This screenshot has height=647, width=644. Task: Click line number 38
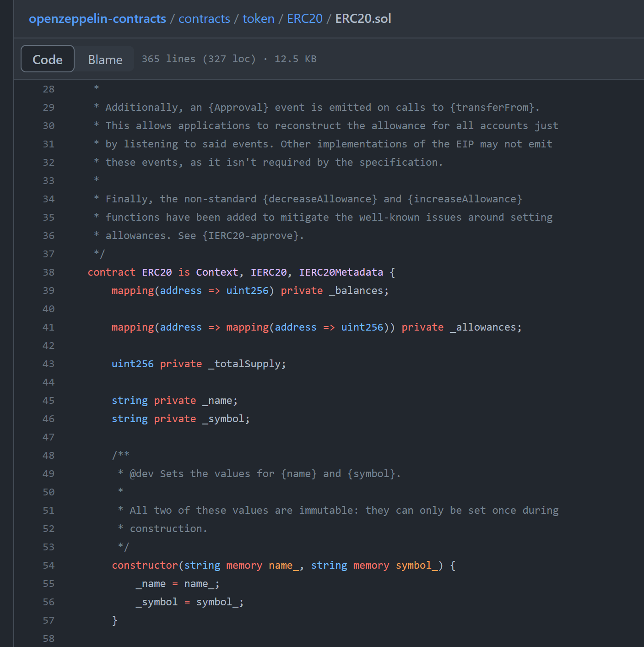[49, 272]
